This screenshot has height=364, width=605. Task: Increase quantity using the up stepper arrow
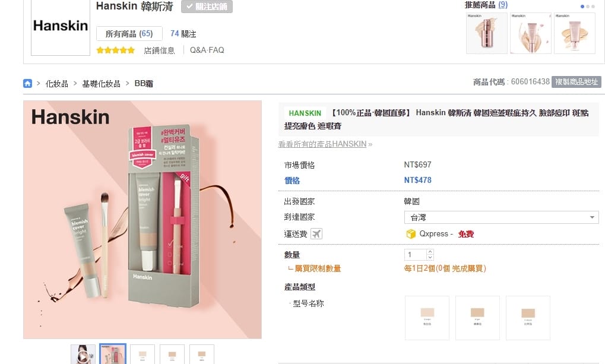click(429, 252)
